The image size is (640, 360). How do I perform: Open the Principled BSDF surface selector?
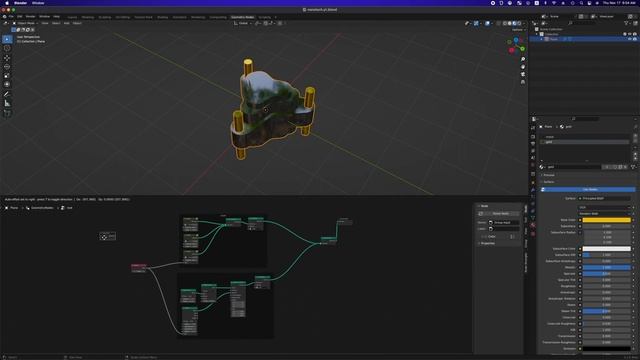604,198
